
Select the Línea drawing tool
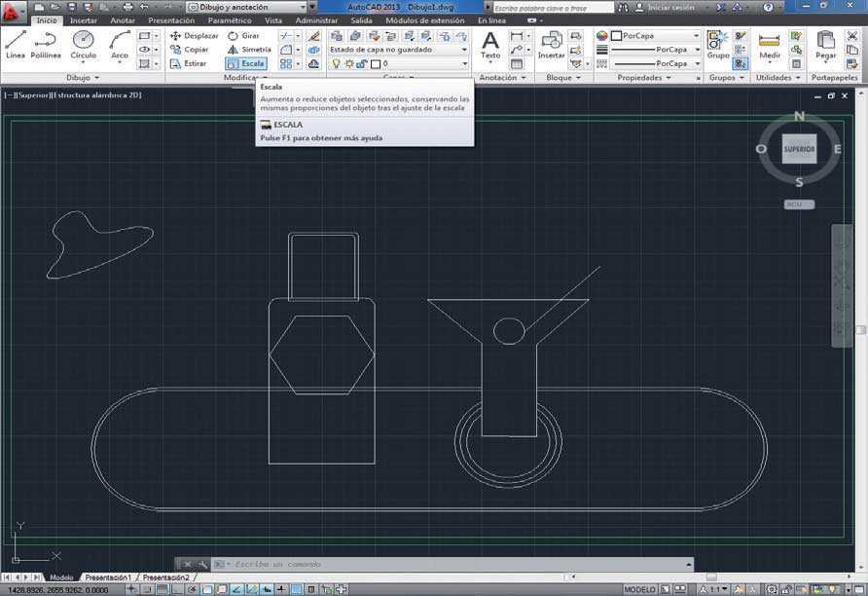click(16, 45)
